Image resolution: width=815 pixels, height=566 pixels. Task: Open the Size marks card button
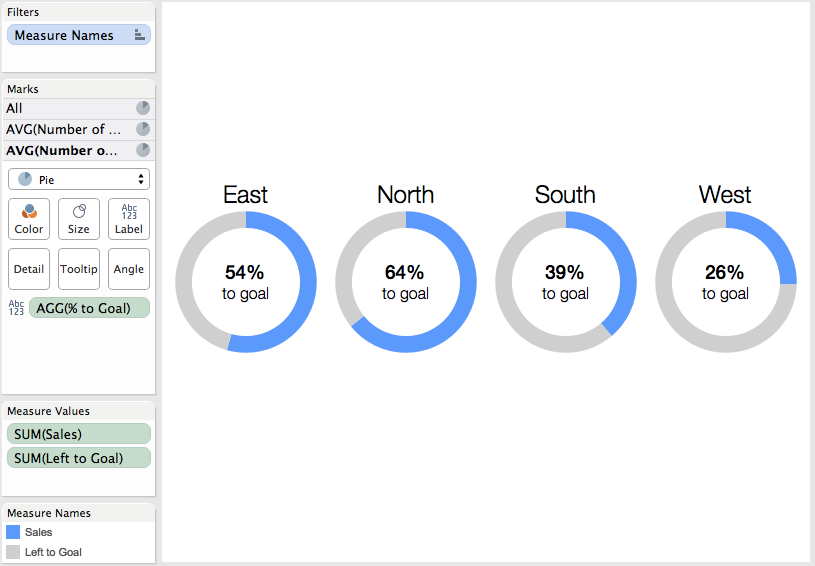[78, 219]
